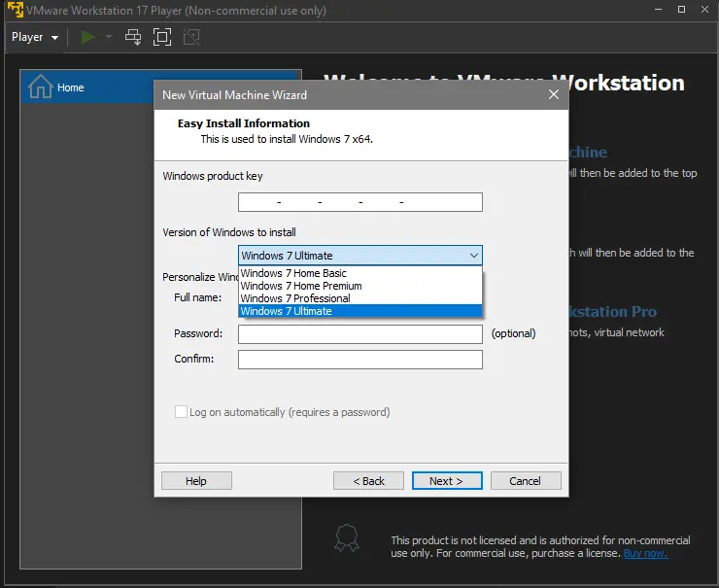Click the Password input field
719x588 pixels.
coord(359,334)
